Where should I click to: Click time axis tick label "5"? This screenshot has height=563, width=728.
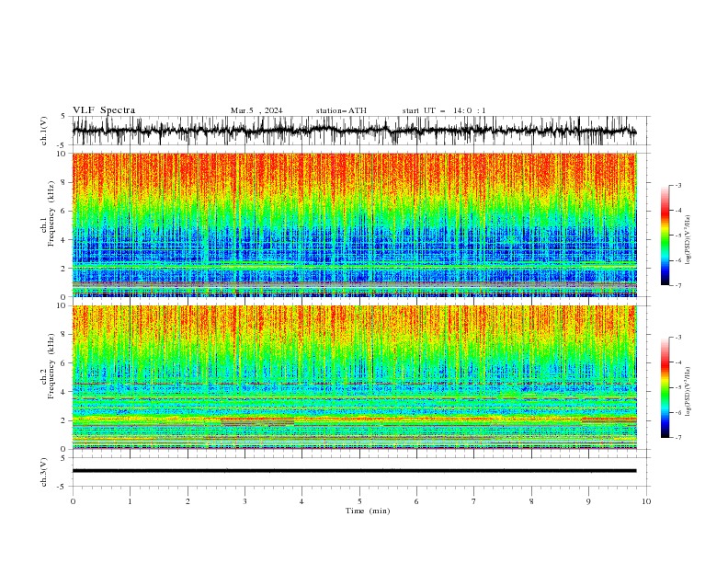coord(359,501)
